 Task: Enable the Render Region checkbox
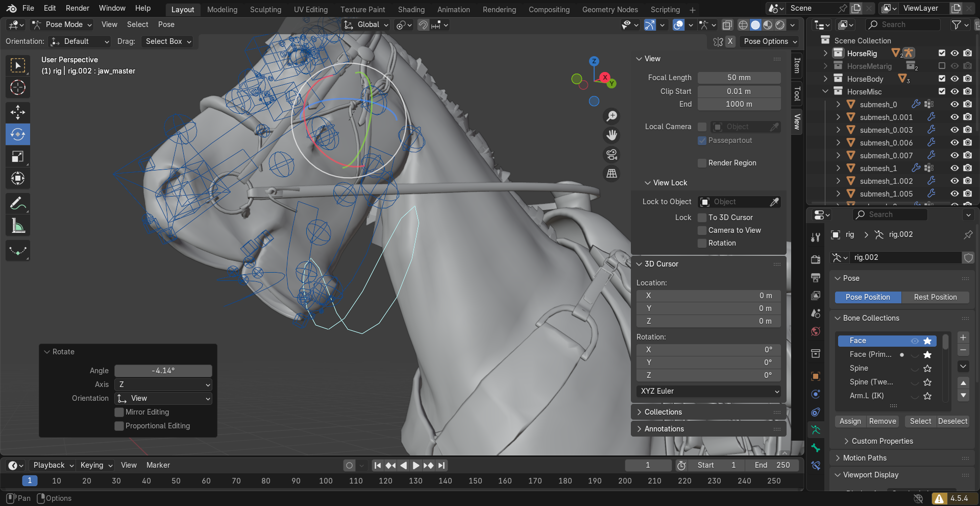[702, 163]
